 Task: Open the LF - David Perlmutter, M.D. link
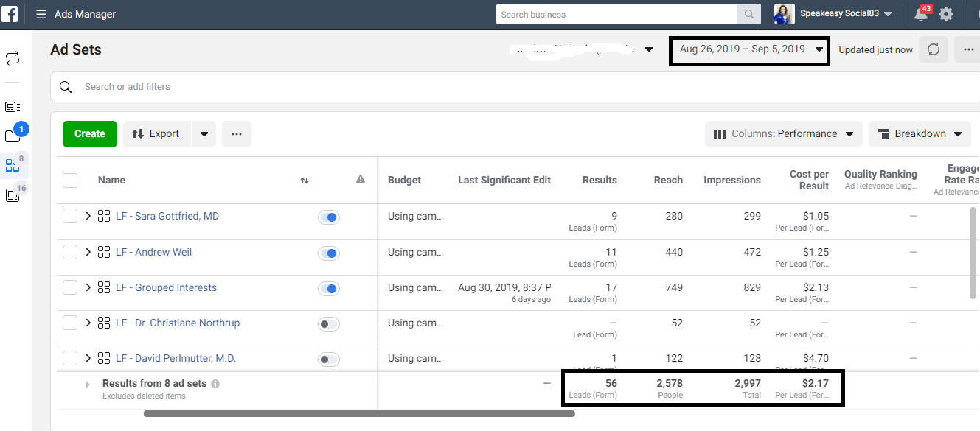176,358
